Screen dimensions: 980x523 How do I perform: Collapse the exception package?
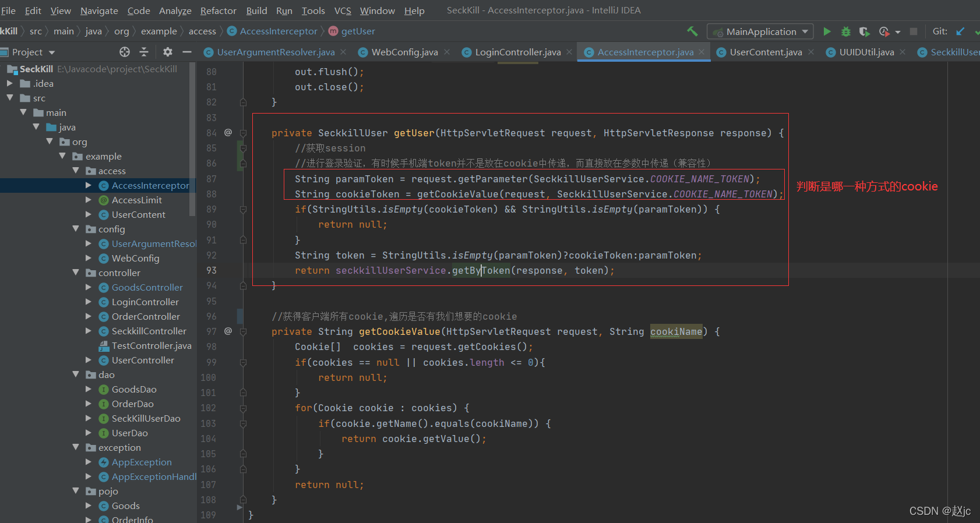pyautogui.click(x=76, y=447)
